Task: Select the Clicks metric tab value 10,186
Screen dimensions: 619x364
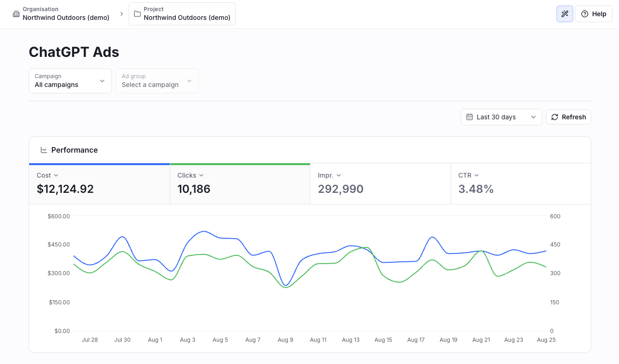Action: (x=194, y=189)
